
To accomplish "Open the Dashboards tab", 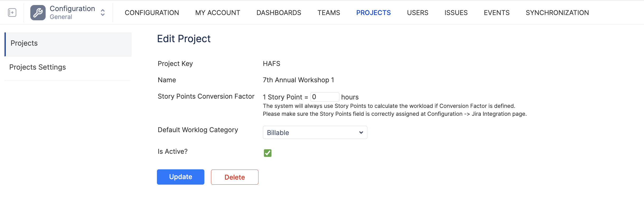I will tap(278, 13).
